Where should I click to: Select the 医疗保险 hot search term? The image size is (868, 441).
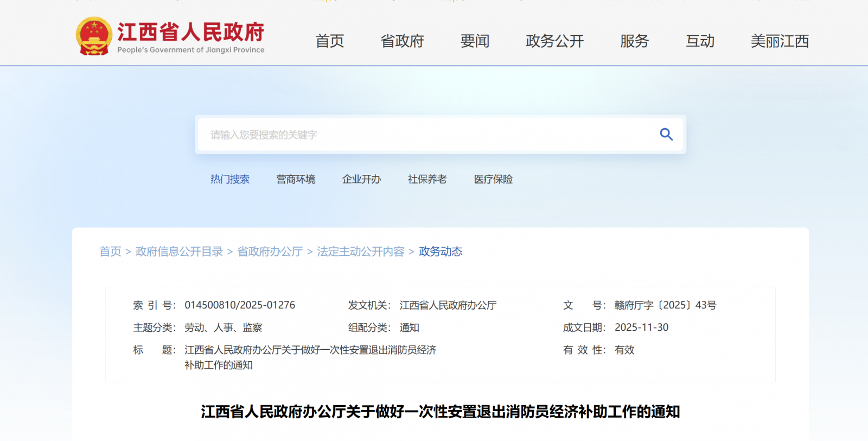[x=493, y=179]
